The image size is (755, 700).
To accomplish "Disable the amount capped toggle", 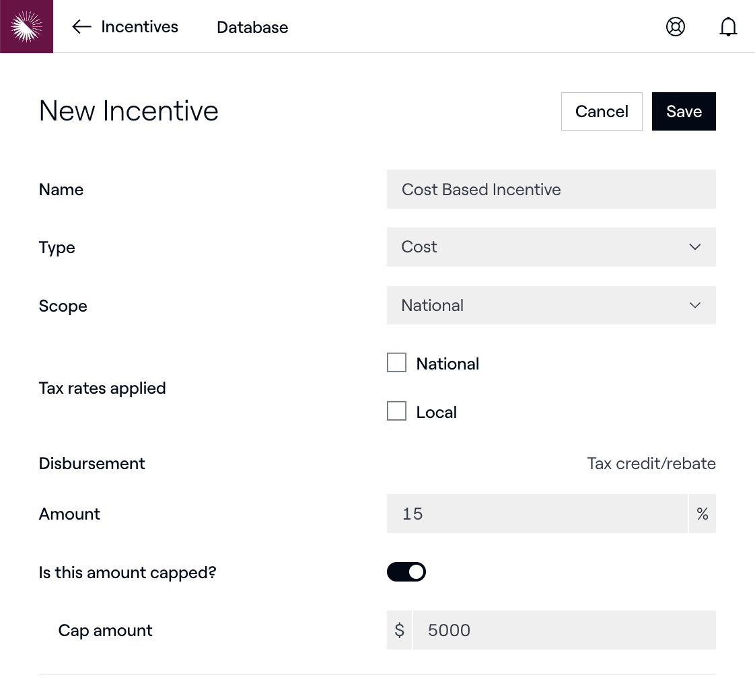I will tap(406, 572).
